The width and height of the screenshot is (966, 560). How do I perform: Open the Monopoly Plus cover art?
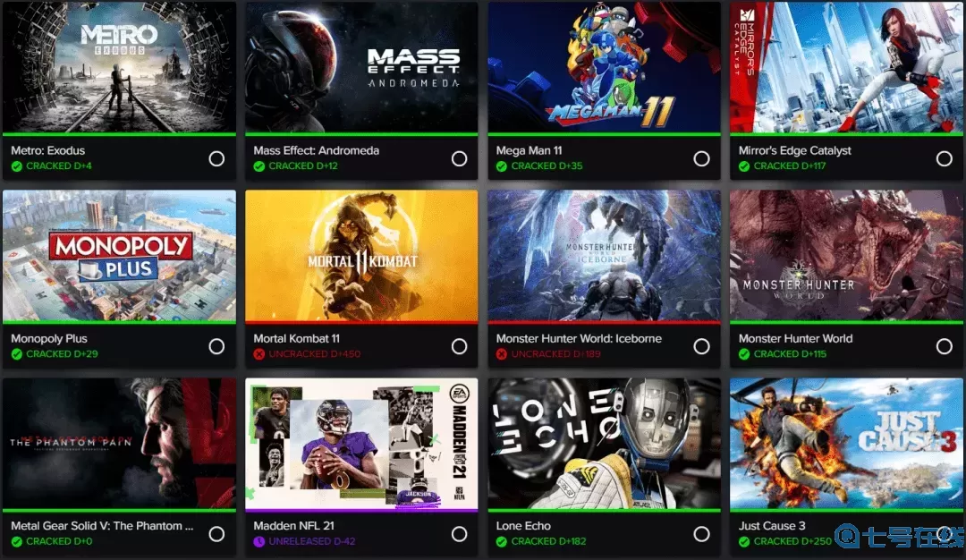tap(120, 255)
